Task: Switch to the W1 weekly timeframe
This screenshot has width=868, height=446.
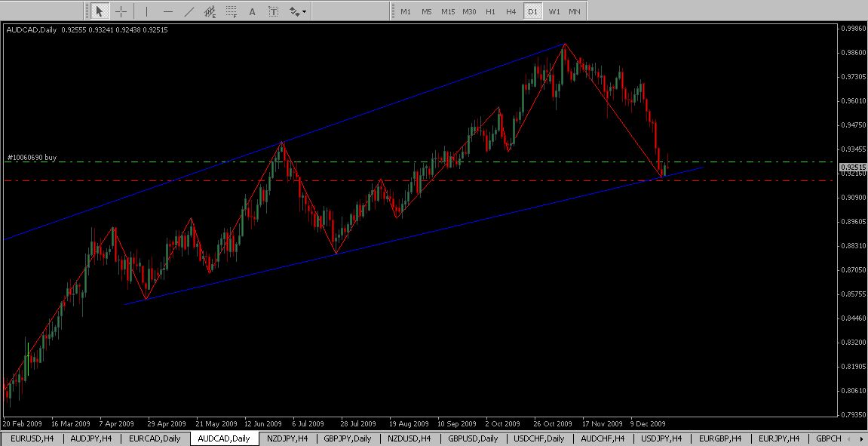Action: click(554, 11)
